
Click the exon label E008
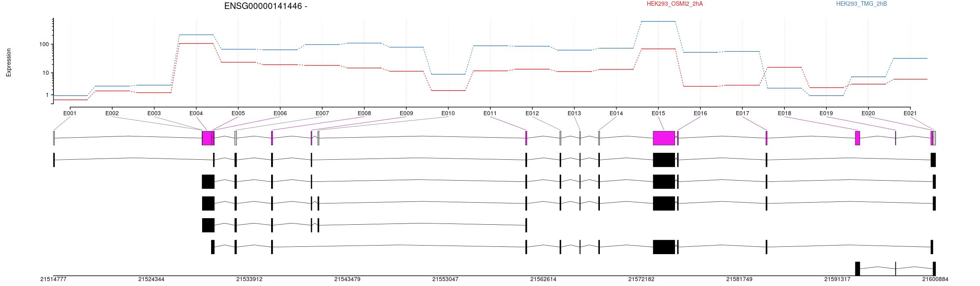click(364, 113)
